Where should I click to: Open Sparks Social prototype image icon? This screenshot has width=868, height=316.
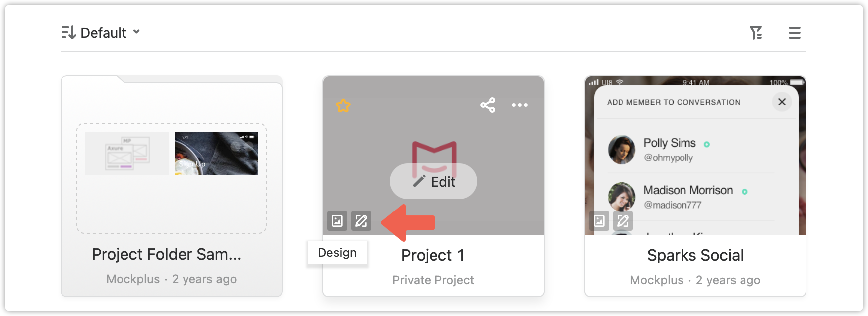[599, 221]
